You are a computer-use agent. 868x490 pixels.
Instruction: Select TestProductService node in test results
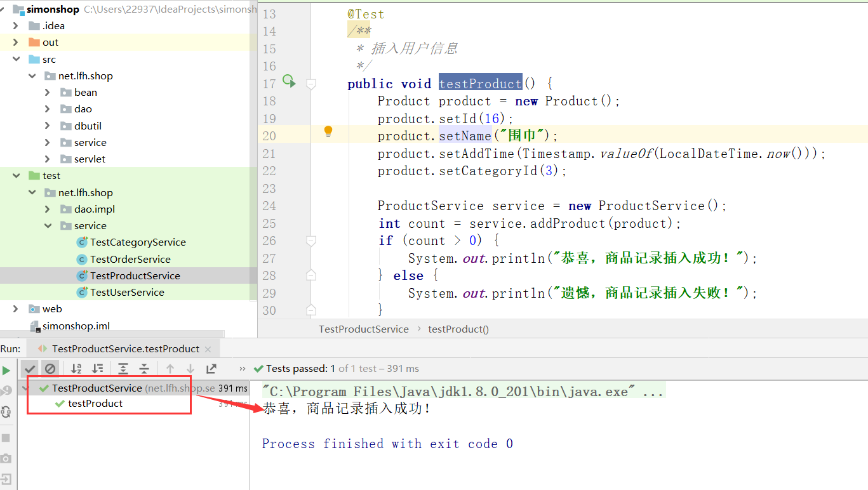tap(97, 388)
